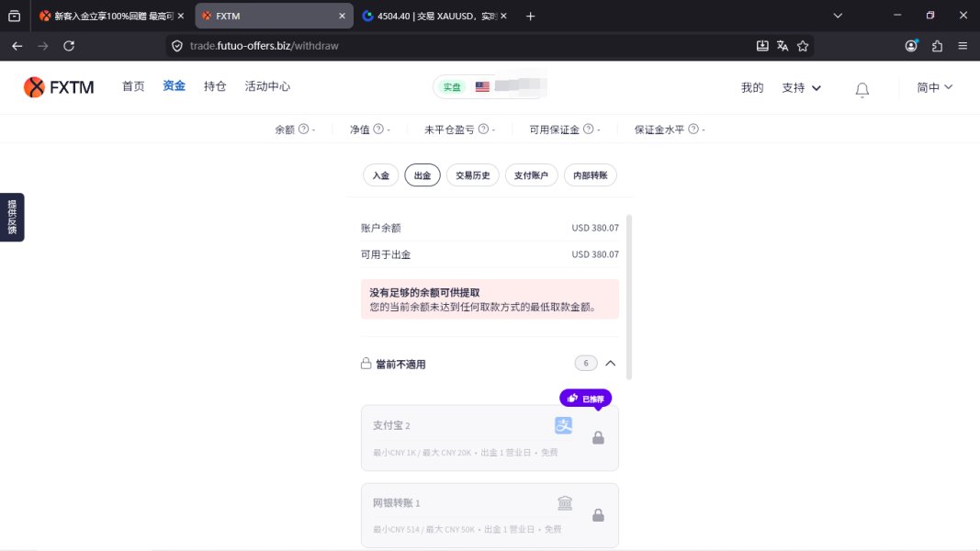The height and width of the screenshot is (551, 980).
Task: Click the address bar URL
Action: (x=264, y=46)
